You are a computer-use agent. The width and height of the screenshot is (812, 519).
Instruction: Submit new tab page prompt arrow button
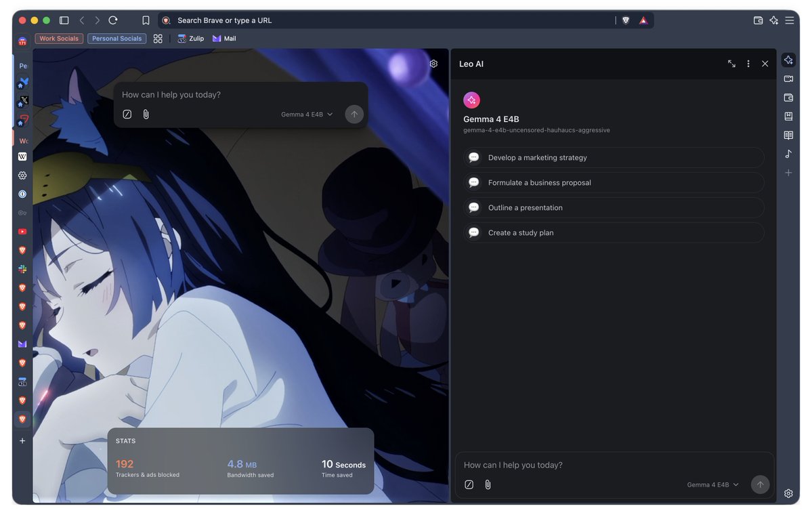354,115
